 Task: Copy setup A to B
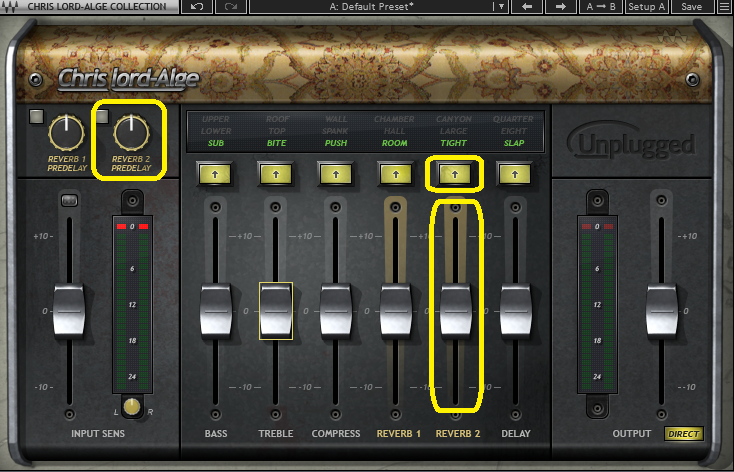tap(601, 7)
